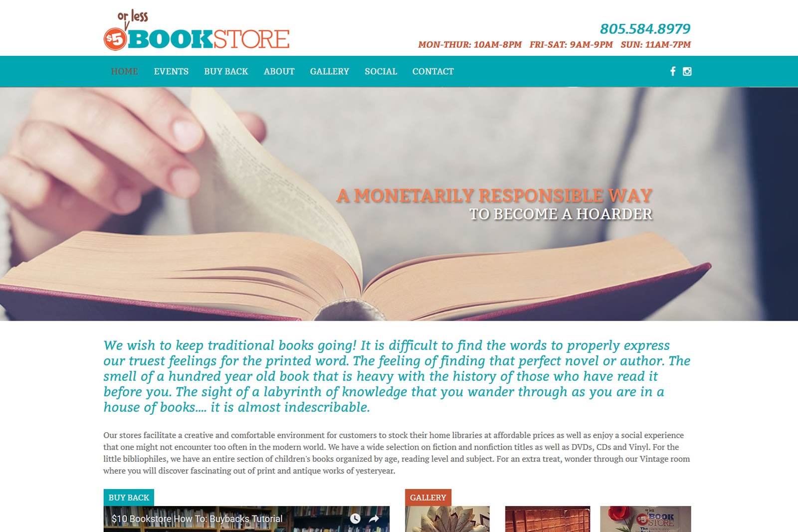Call the phone number 805.584.8979

click(x=645, y=29)
